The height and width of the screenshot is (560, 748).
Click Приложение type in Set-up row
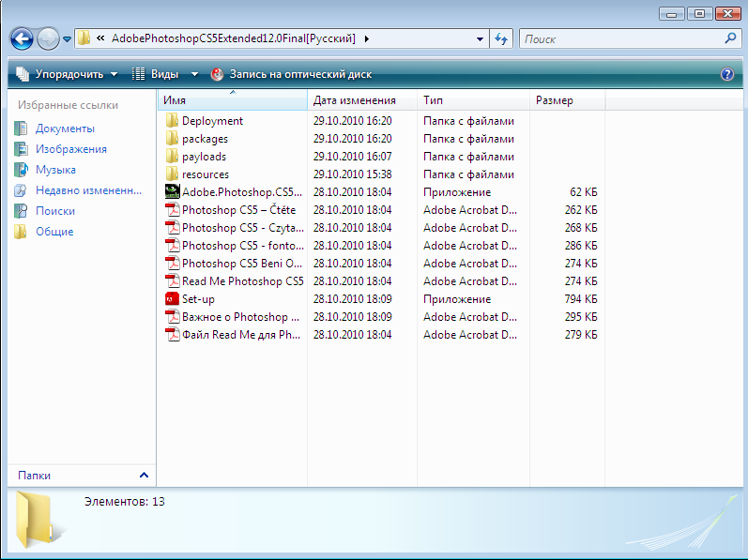click(457, 299)
